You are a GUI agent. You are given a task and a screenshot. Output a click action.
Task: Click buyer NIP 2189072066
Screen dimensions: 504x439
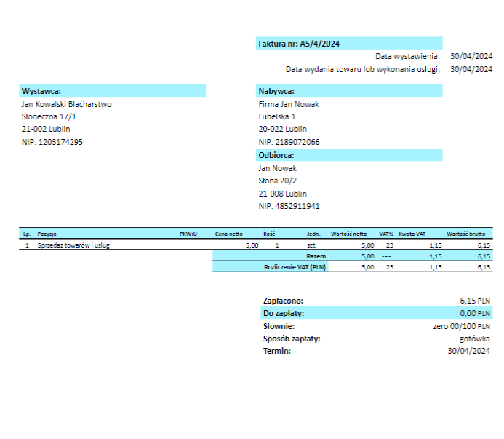point(289,142)
